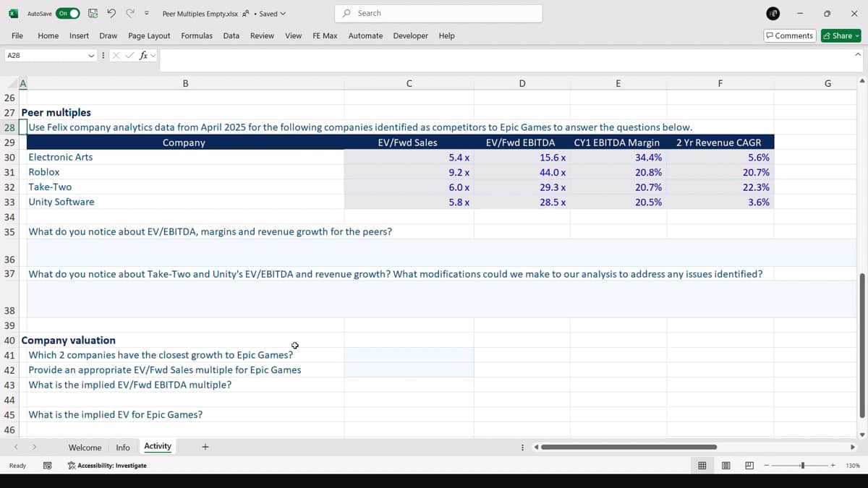
Task: Select the 2 Yr Revenue CAGR header cell
Action: 720,142
